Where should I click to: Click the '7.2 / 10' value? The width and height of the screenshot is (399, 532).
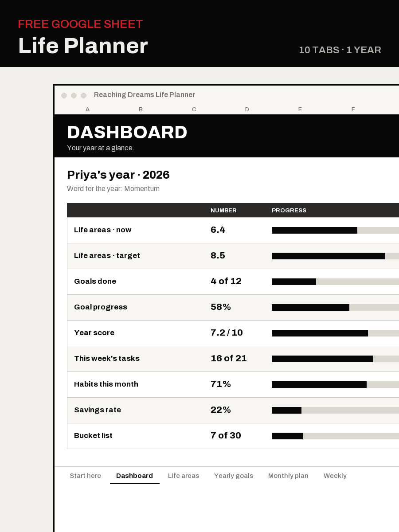227,333
